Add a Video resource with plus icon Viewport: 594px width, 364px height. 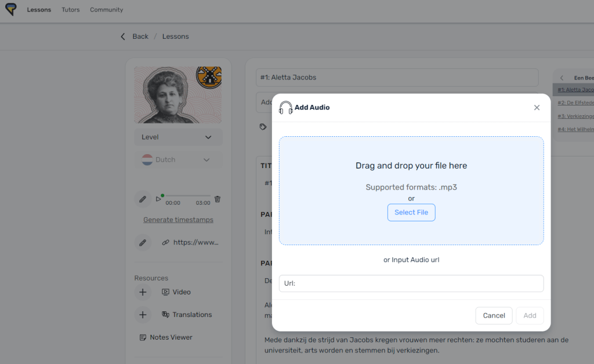[x=143, y=292]
